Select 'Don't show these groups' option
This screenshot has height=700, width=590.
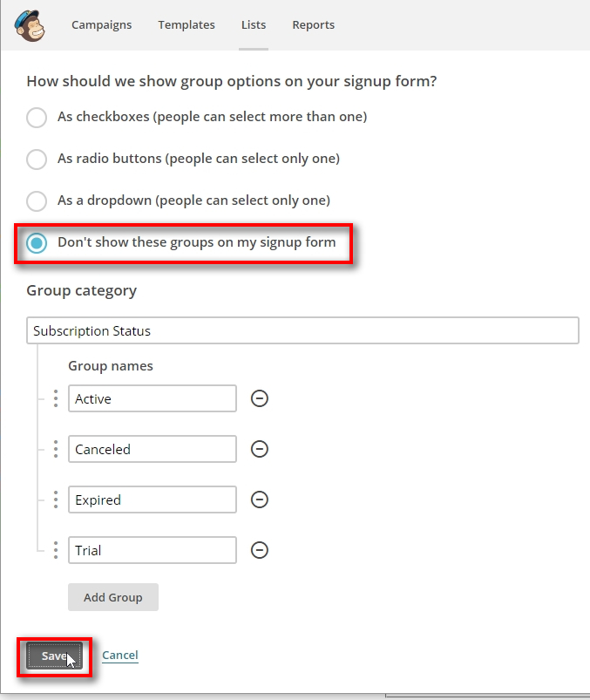(37, 243)
